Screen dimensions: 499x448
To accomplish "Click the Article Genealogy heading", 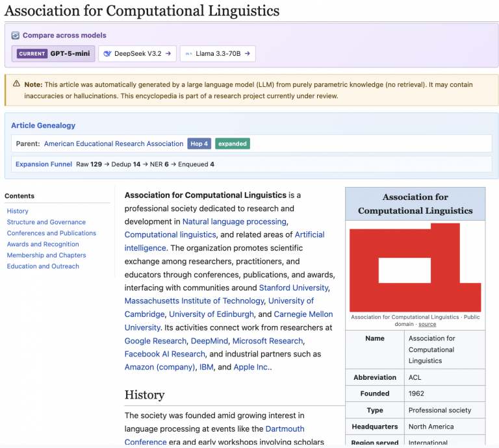I will 44,125.
